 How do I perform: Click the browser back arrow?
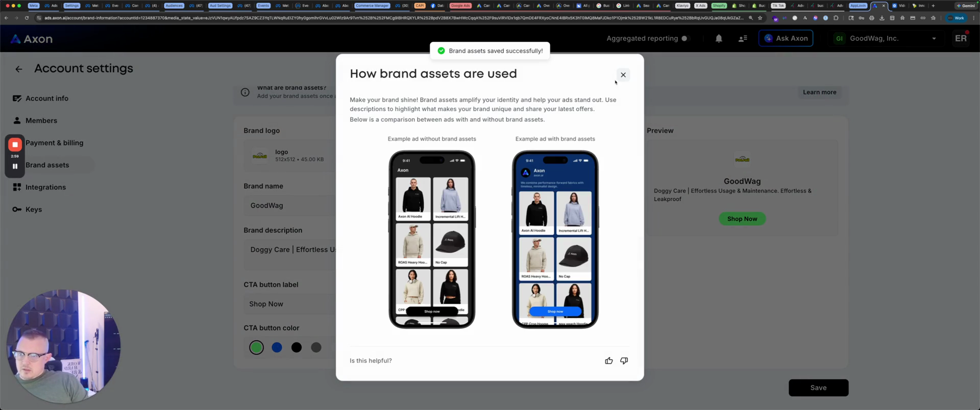click(x=6, y=18)
